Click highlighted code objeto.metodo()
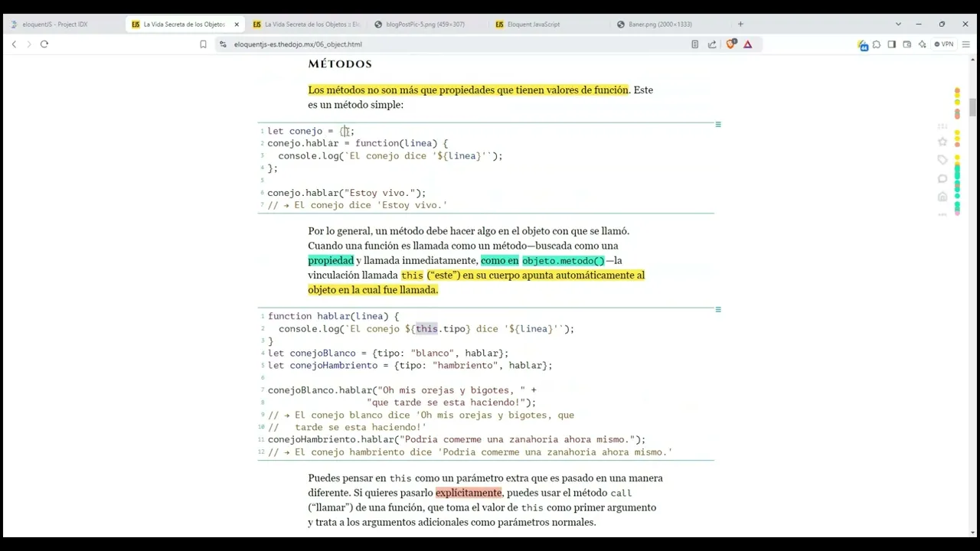This screenshot has height=551, width=980. (563, 261)
